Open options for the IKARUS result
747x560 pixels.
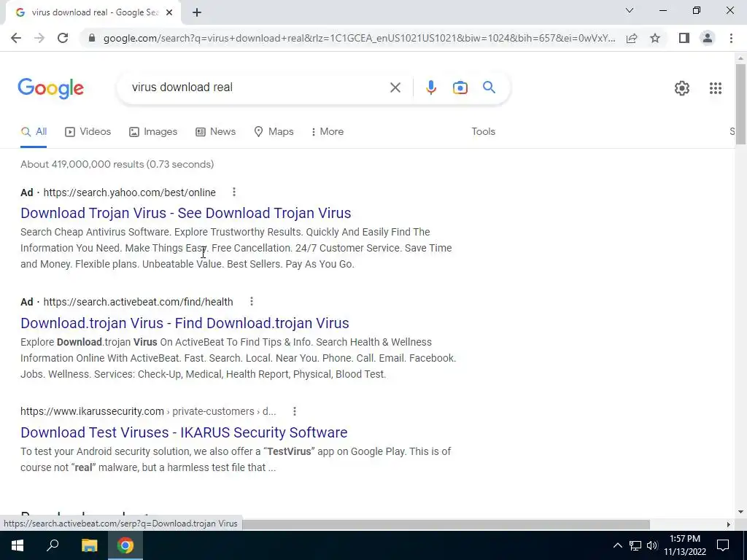click(x=295, y=411)
